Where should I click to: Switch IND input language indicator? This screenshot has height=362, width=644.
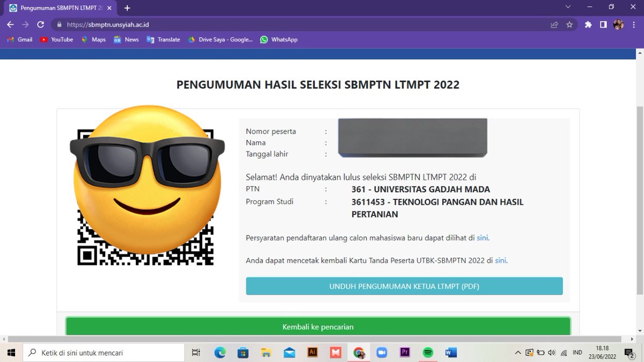pyautogui.click(x=577, y=353)
